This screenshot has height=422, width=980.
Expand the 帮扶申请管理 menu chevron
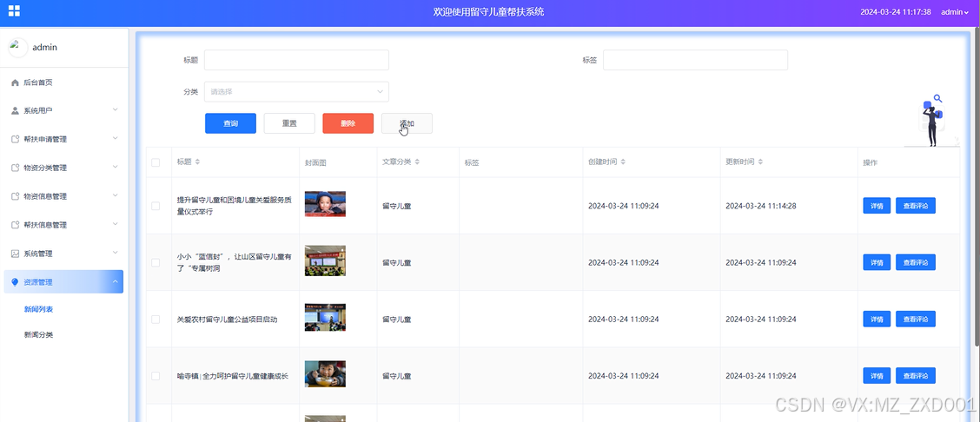(115, 139)
